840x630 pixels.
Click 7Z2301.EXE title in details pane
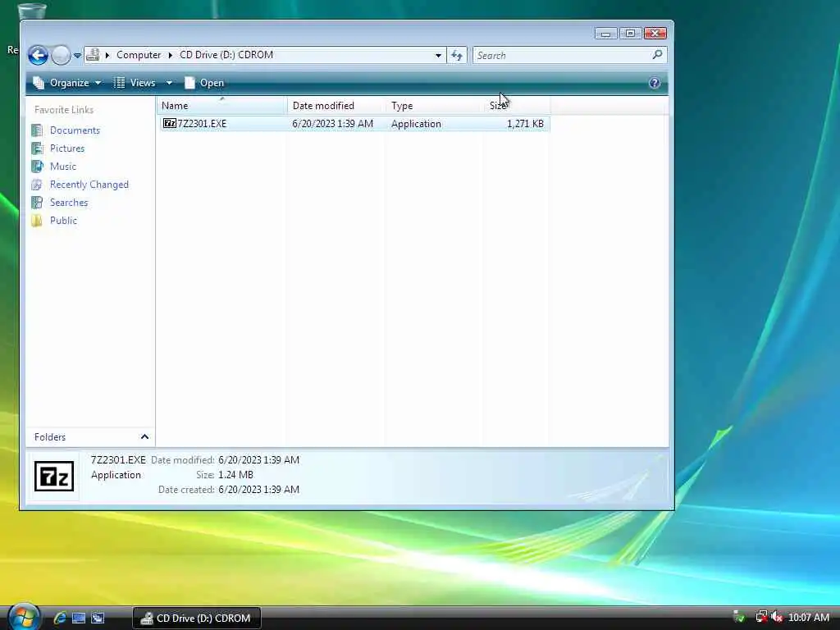(118, 460)
